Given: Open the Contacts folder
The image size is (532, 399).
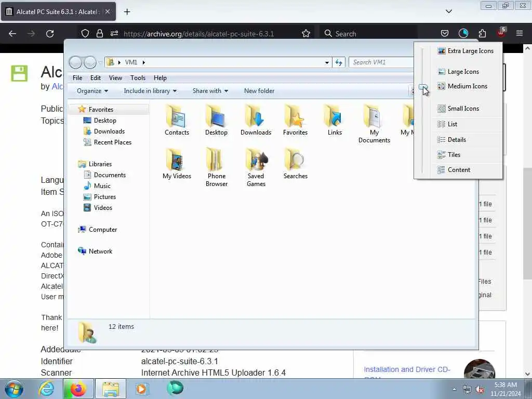Looking at the screenshot, I should 177,121.
